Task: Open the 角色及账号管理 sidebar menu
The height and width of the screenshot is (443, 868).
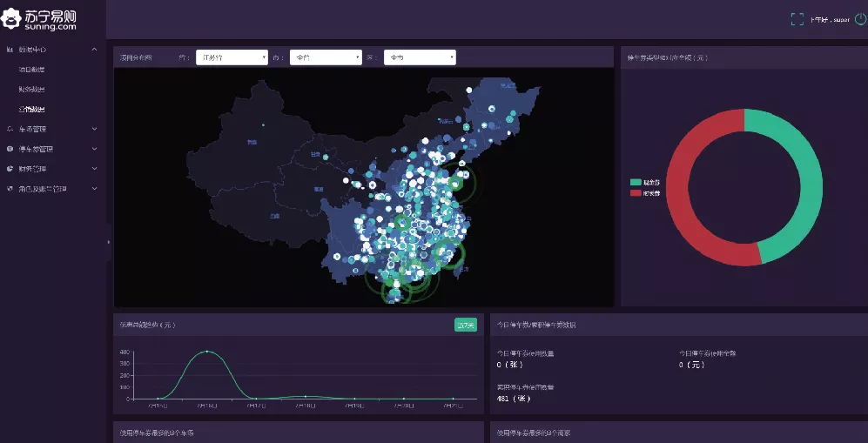Action: (x=44, y=189)
